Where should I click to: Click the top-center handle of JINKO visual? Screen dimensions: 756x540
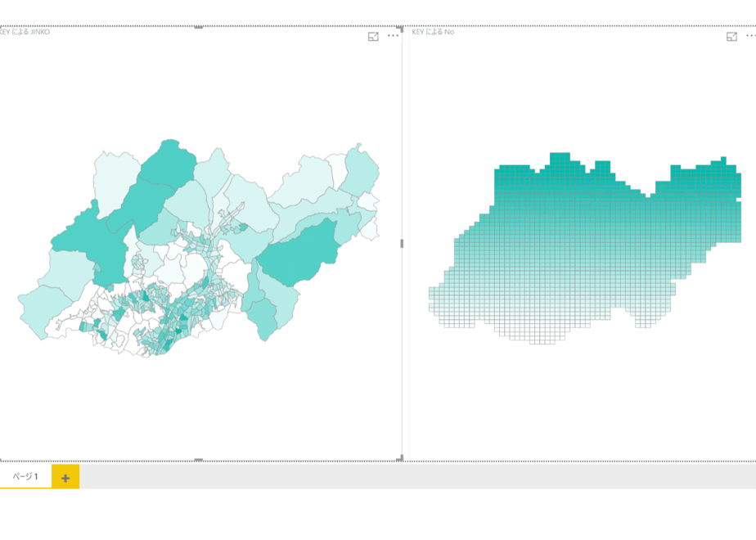tap(198, 28)
